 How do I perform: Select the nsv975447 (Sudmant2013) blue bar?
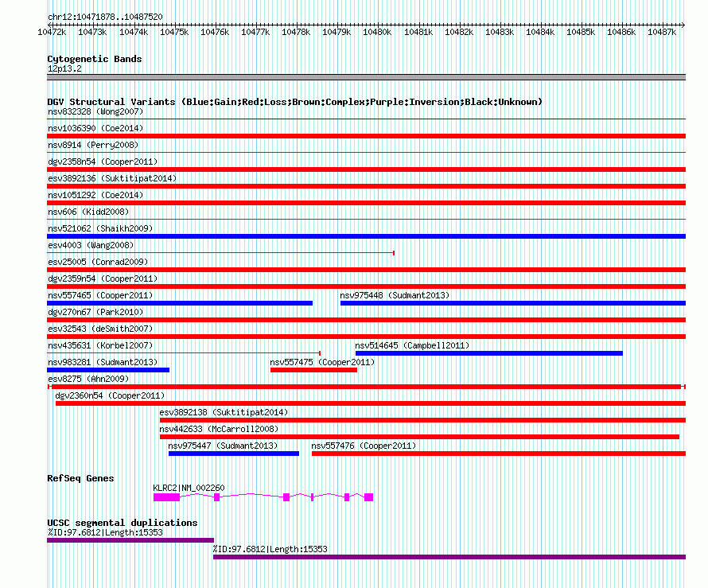pos(233,454)
